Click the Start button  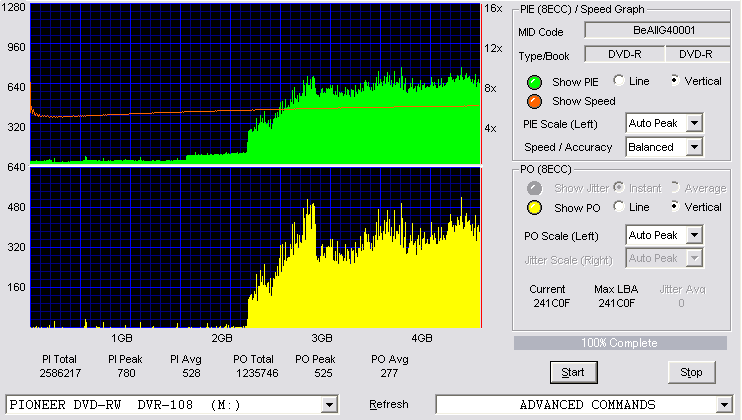tap(574, 372)
